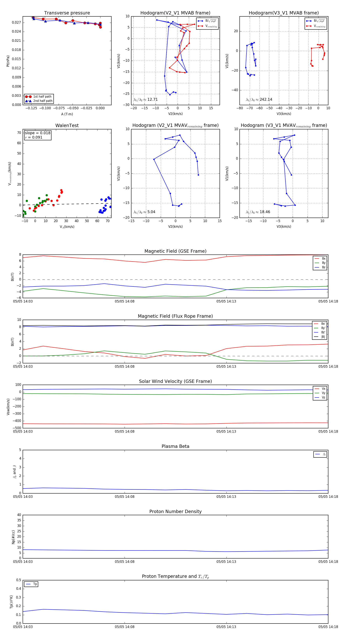Click the 'βp and β' y-axis label
Screen dimensions: 351x644
pos(14,471)
